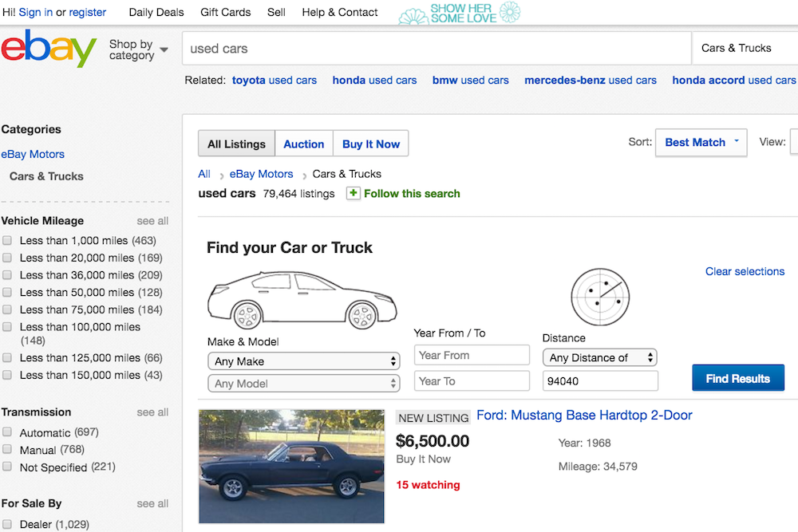Image resolution: width=798 pixels, height=532 pixels.
Task: Click the used cars search field
Action: tap(437, 49)
